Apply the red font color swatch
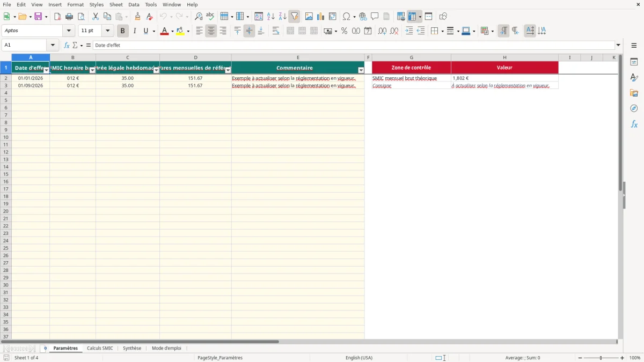This screenshot has height=362, width=644. [165, 31]
